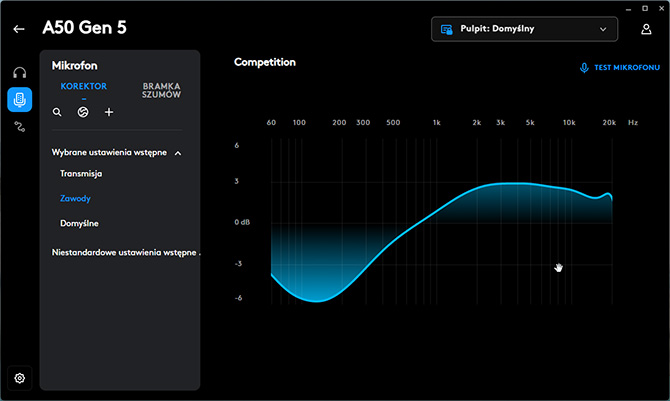Viewport: 670px width, 401px height.
Task: Maximize the G HUB window
Action: click(x=645, y=8)
